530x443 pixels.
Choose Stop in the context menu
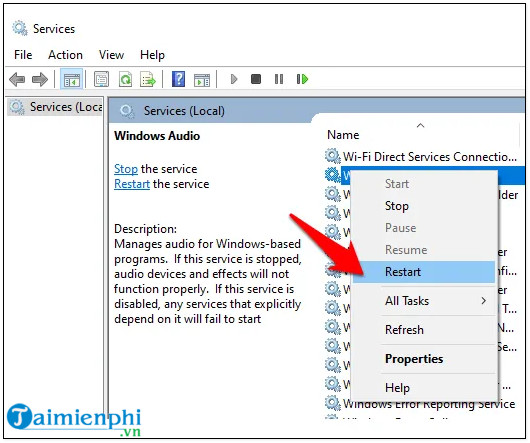tap(424, 206)
